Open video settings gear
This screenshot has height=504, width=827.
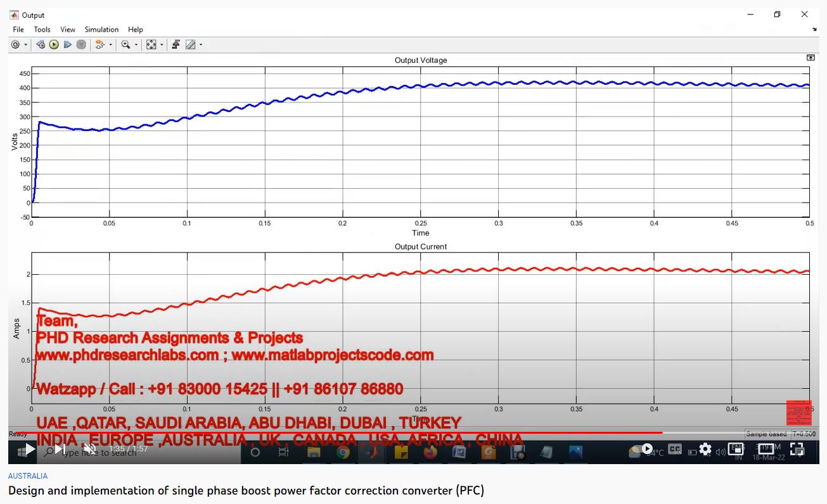tap(705, 450)
